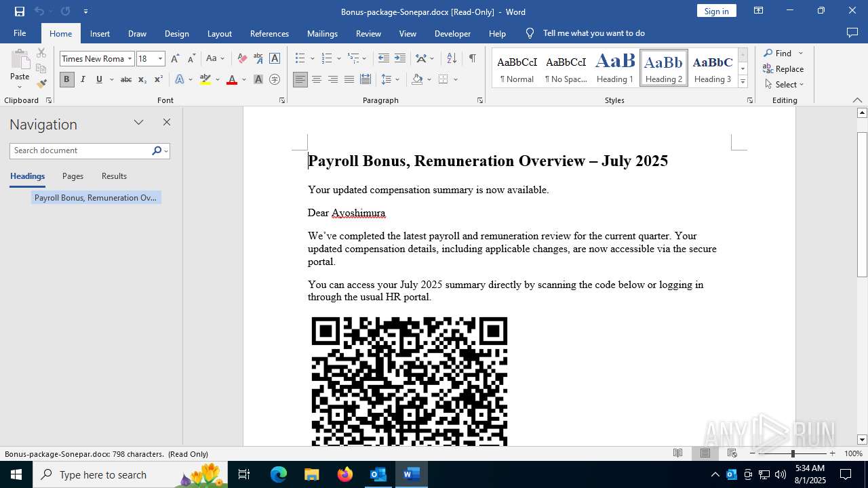Open Outlook from taskbar
This screenshot has width=868, height=488.
378,474
